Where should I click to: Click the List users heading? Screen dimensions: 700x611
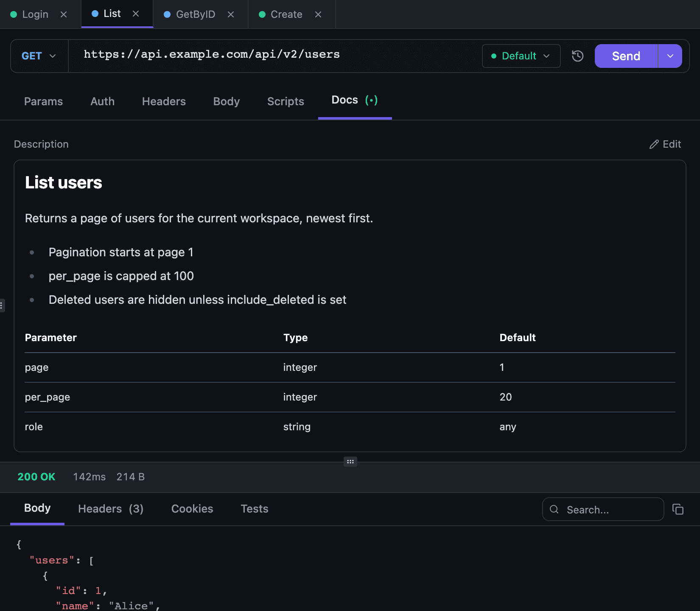64,182
